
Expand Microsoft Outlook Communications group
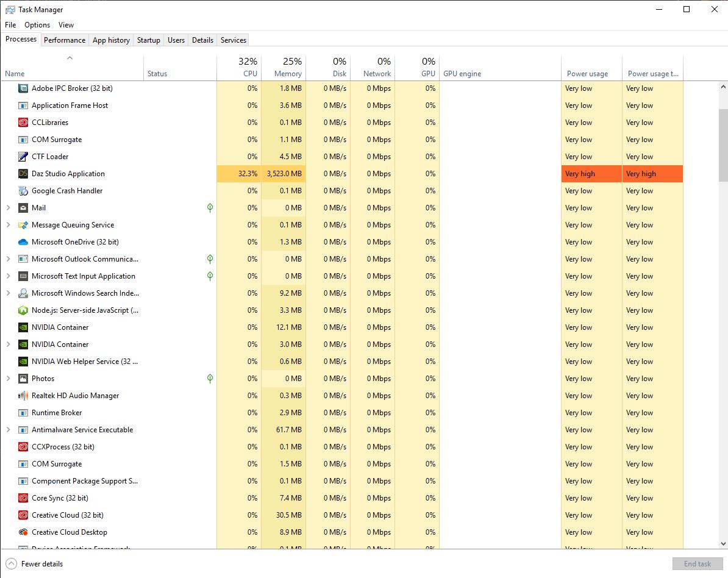point(8,259)
